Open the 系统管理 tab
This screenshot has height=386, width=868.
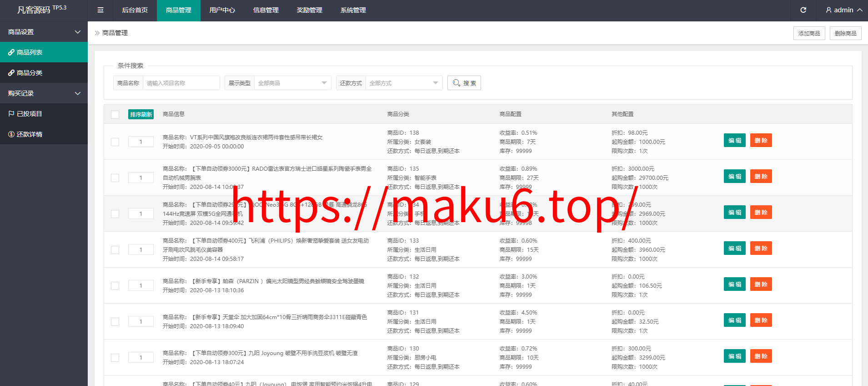tap(353, 10)
